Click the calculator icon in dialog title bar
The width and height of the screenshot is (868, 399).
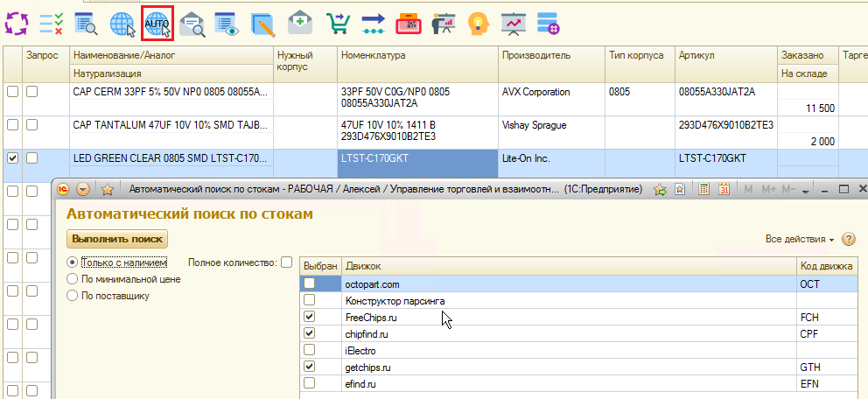(x=704, y=189)
